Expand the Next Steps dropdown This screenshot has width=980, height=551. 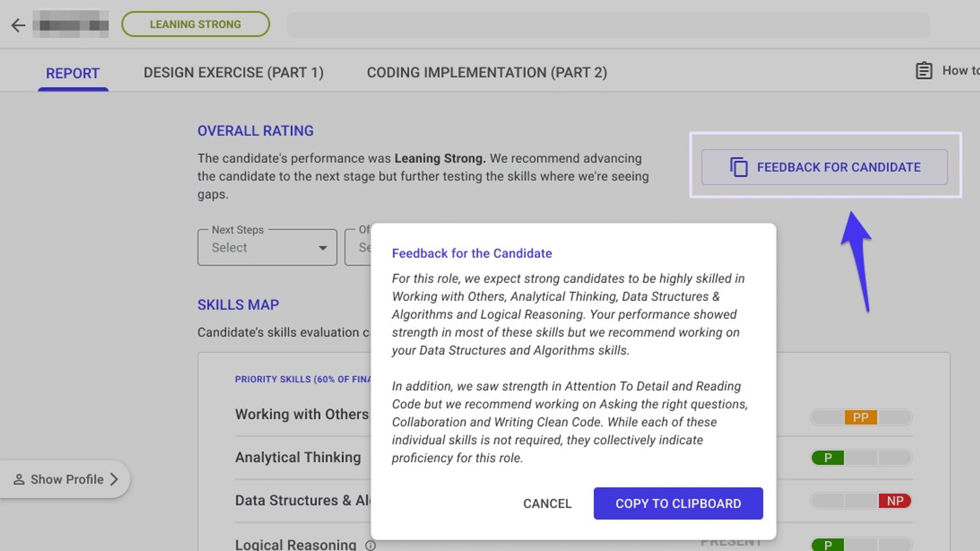tap(267, 247)
